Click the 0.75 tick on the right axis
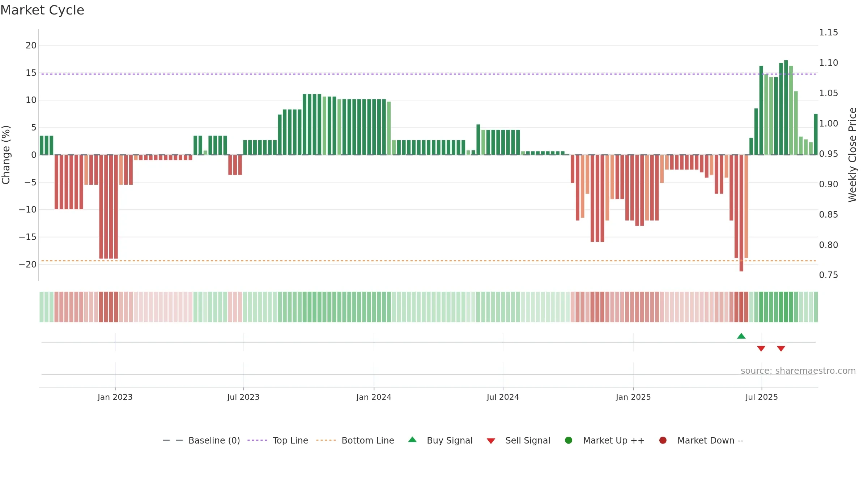 [x=829, y=275]
